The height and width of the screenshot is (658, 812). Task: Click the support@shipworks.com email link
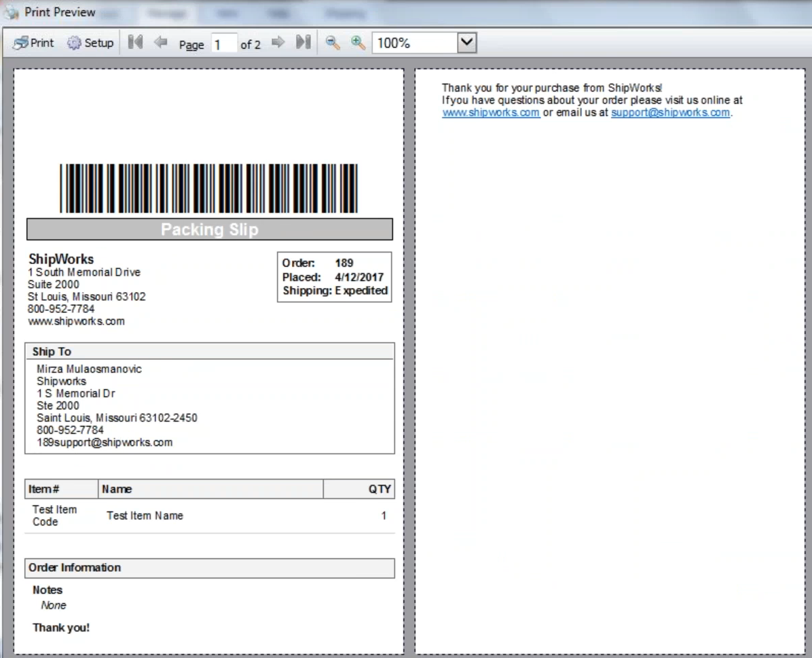[x=671, y=113]
